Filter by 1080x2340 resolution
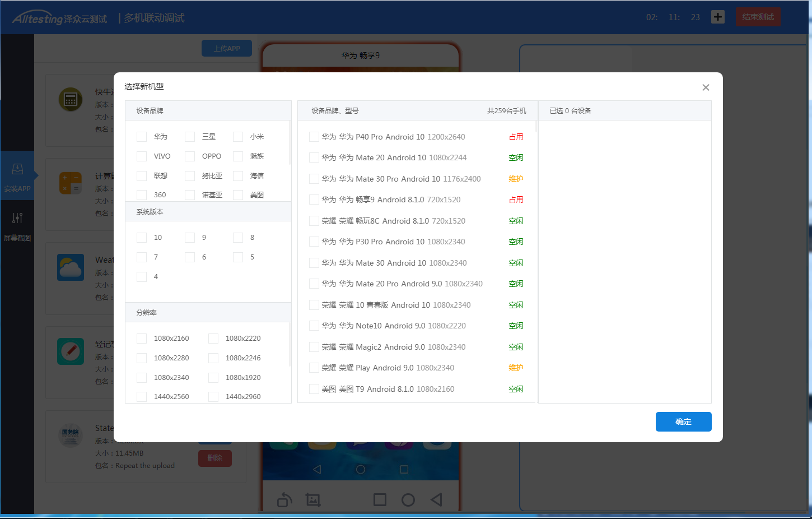 point(142,378)
